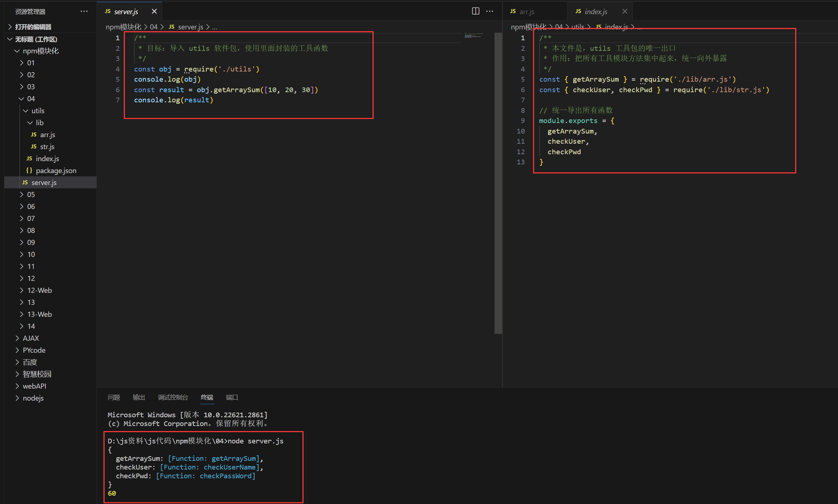Expand the AJAX folder
This screenshot has height=504, width=838.
(x=50, y=338)
